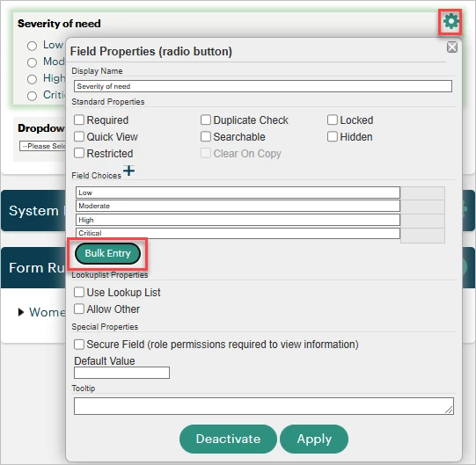Enable Duplicate Check option

[x=206, y=120]
